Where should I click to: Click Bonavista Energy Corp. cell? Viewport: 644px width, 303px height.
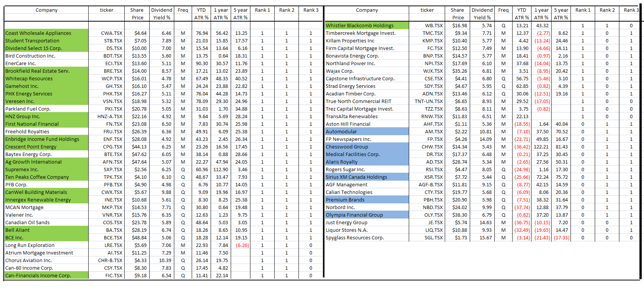click(367, 56)
